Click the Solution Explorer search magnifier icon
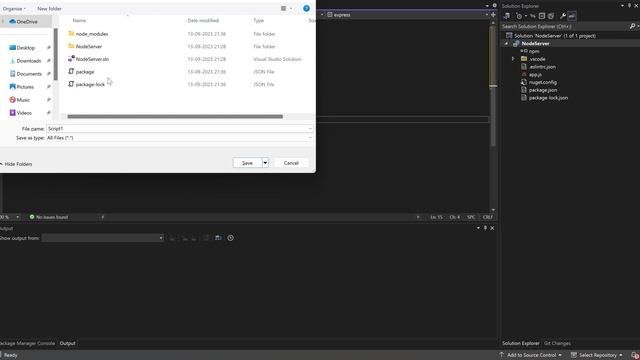Screen dimensions: 640x360 click(632, 26)
